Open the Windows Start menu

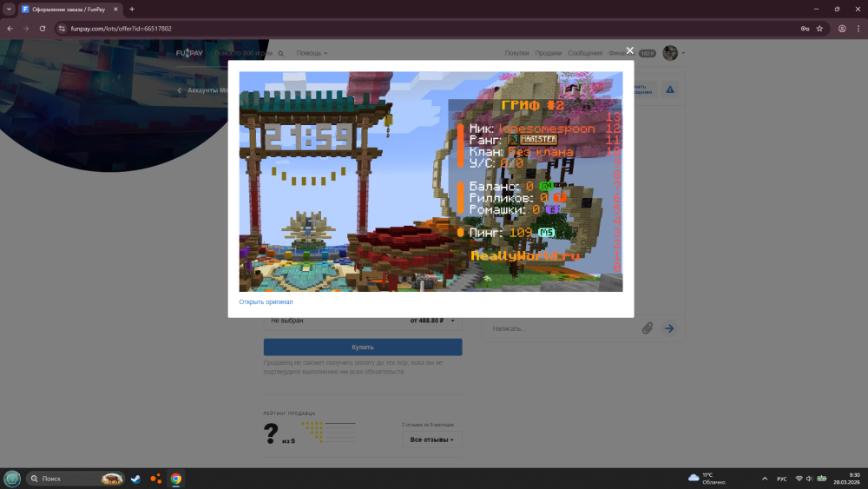pos(12,479)
